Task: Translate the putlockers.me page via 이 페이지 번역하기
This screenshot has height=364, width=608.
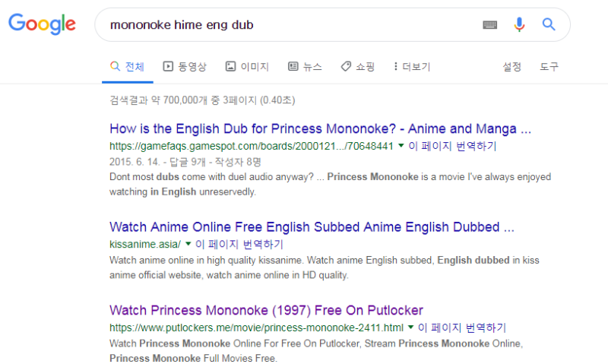Action: tap(462, 328)
